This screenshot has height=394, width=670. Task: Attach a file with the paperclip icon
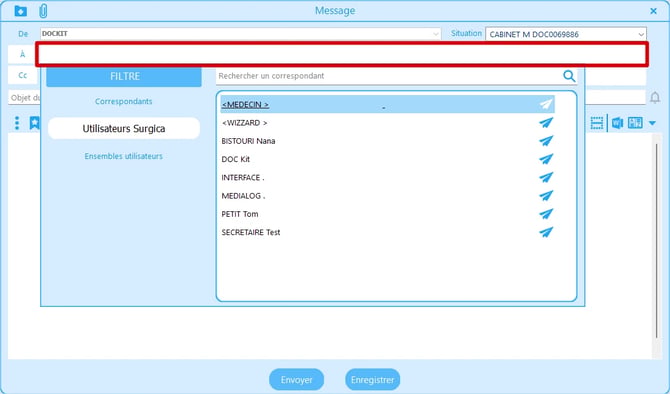tap(43, 11)
